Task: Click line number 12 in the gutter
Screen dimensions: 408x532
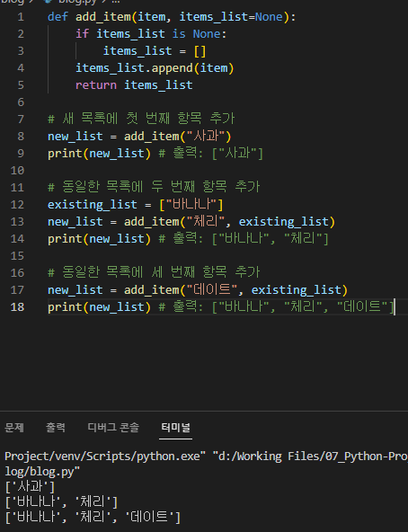Action: click(17, 204)
